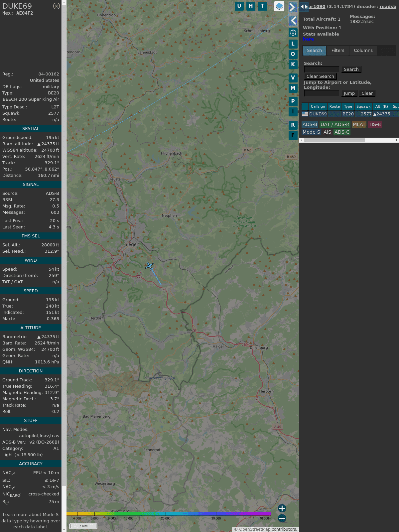
Task: Click the BE20 type cell in the table
Action: point(348,114)
